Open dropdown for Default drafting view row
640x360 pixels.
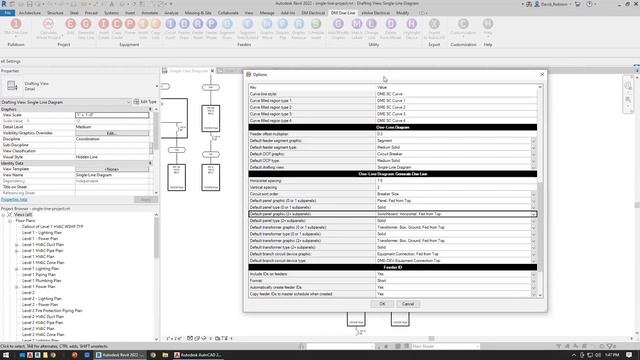point(533,167)
